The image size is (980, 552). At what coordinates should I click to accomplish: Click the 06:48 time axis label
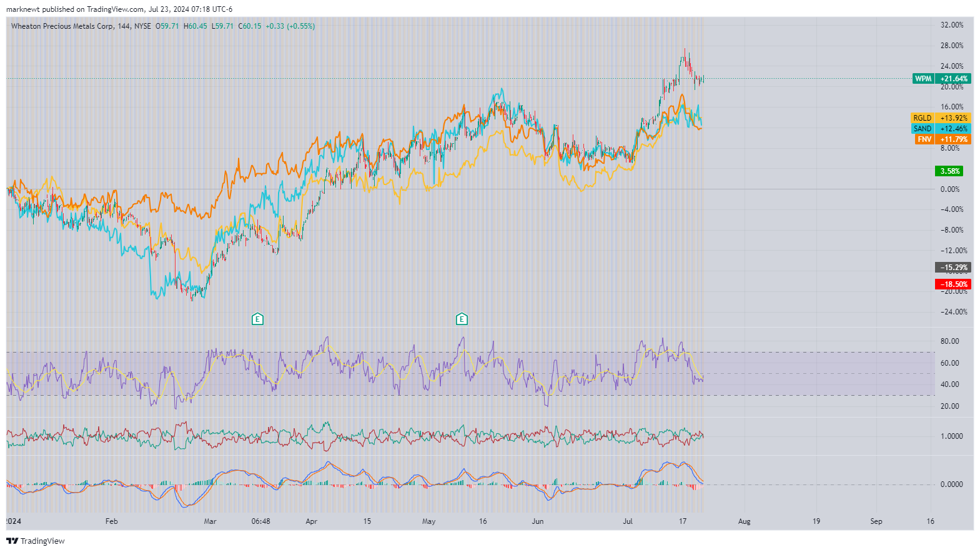260,521
